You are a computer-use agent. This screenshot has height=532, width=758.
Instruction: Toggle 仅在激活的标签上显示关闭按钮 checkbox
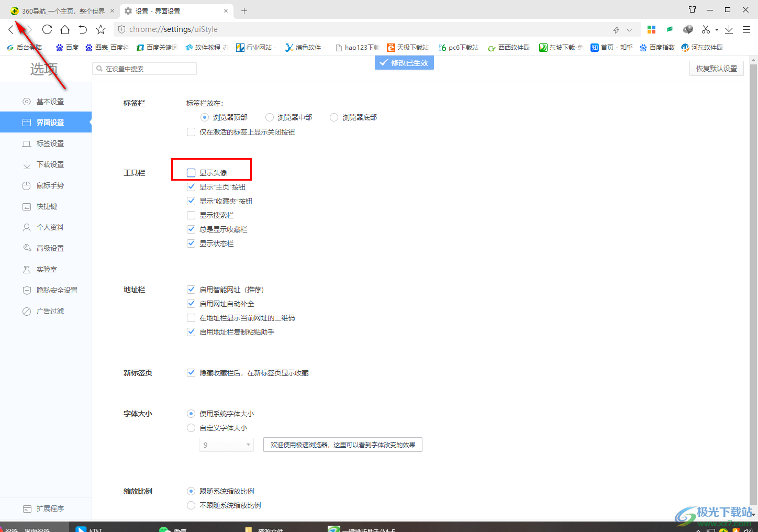(191, 132)
